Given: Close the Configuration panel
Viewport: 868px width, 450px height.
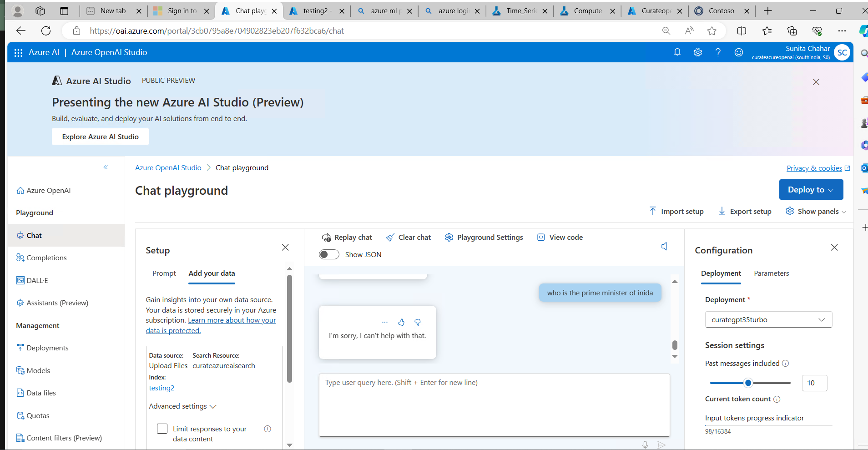Looking at the screenshot, I should [834, 248].
